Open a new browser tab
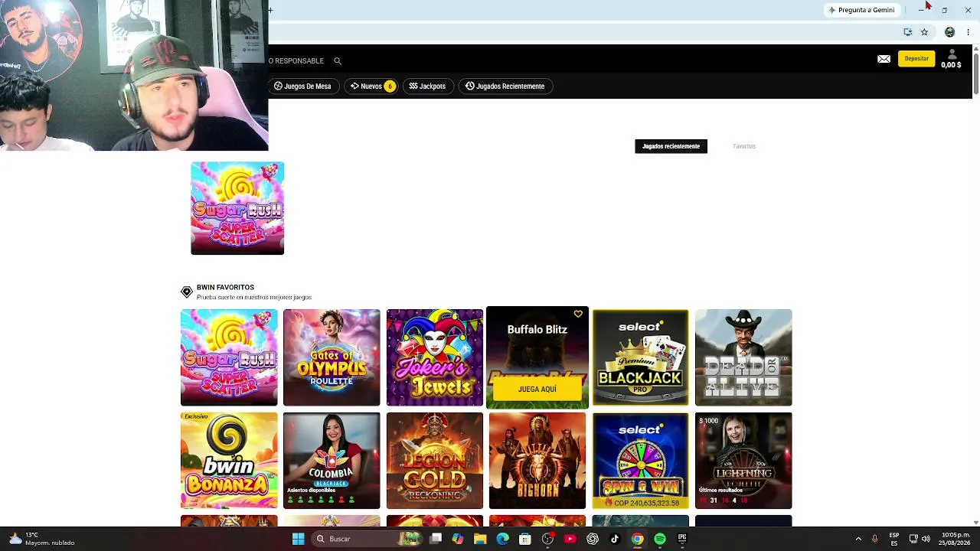 270,10
